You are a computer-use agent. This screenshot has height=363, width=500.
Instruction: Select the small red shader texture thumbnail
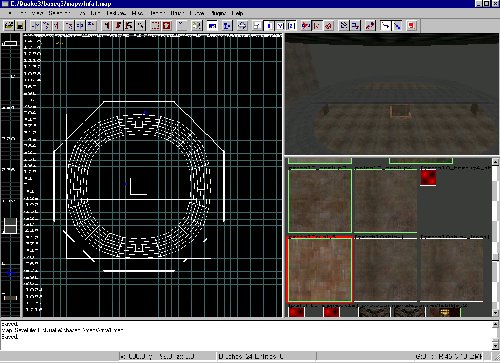tap(428, 178)
